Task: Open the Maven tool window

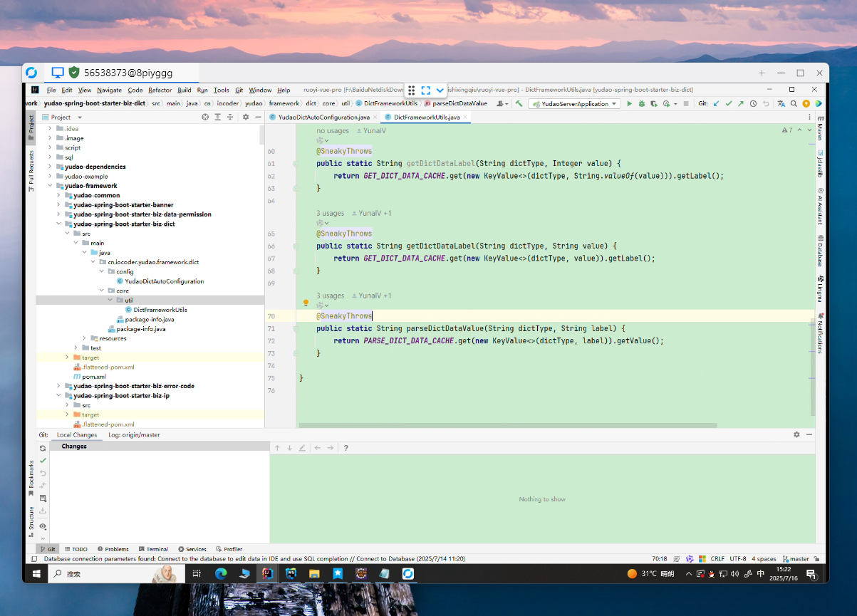Action: coord(820,127)
